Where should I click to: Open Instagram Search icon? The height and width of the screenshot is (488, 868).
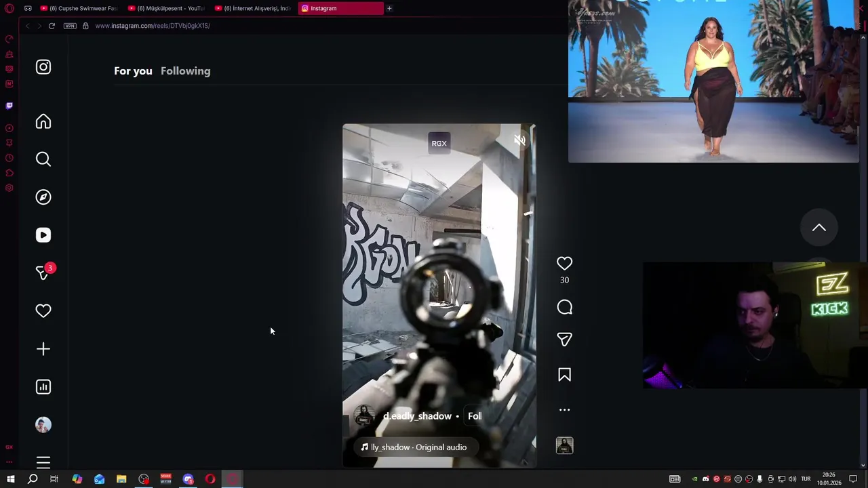43,159
